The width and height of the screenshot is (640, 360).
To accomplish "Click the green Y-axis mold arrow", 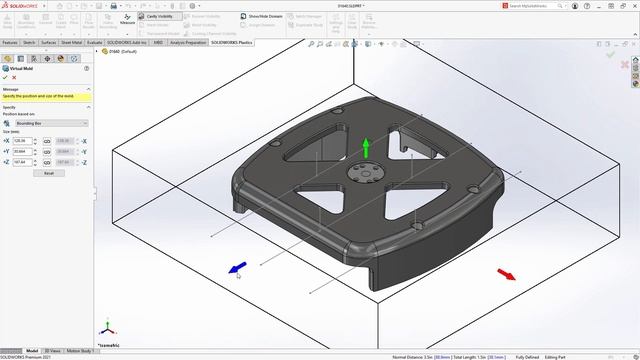I will 366,148.
